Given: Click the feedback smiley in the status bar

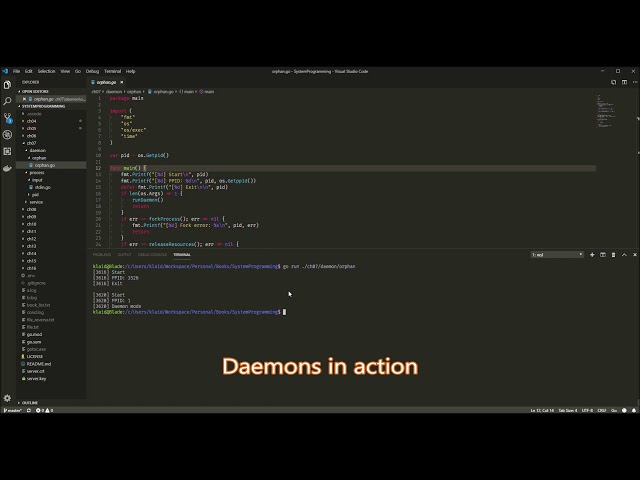Looking at the screenshot, I should pyautogui.click(x=624, y=410).
